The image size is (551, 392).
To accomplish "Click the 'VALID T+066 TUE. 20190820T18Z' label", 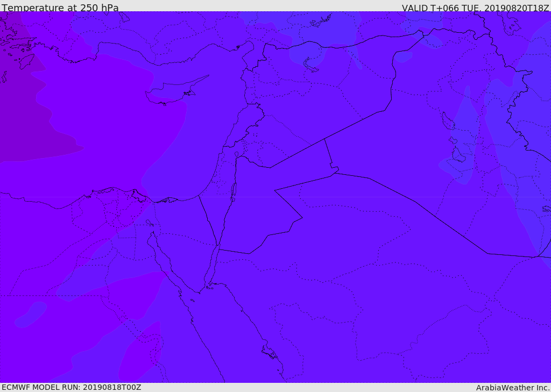I will [476, 8].
